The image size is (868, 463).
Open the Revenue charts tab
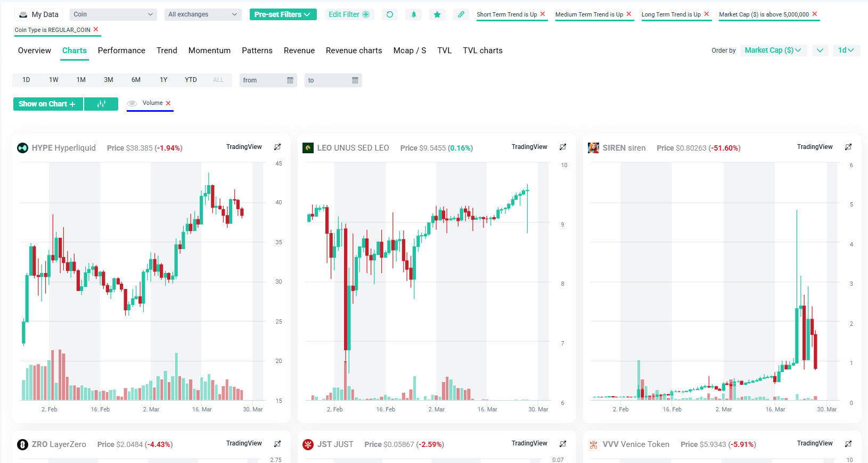pyautogui.click(x=354, y=51)
